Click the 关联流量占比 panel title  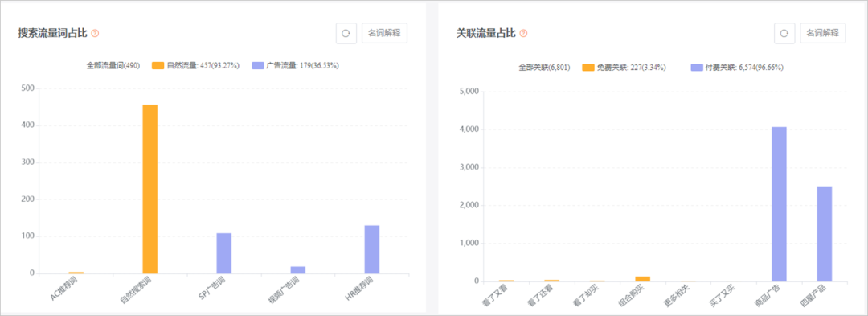click(x=485, y=33)
